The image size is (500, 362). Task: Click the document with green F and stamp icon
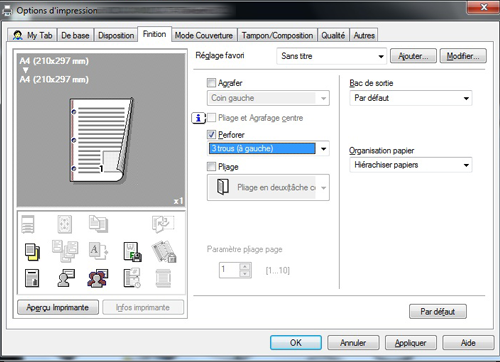[x=132, y=252]
